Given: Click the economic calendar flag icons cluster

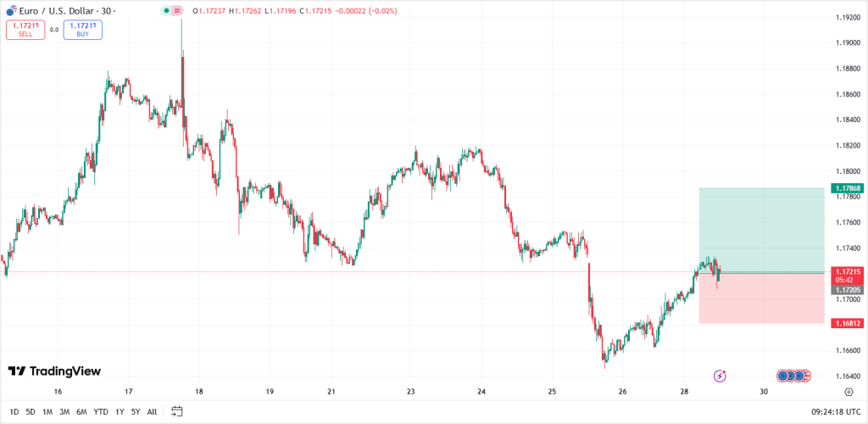Looking at the screenshot, I should pos(794,375).
